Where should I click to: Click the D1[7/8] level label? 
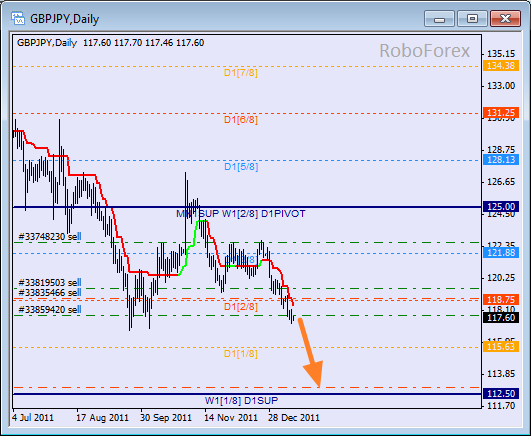pos(241,73)
